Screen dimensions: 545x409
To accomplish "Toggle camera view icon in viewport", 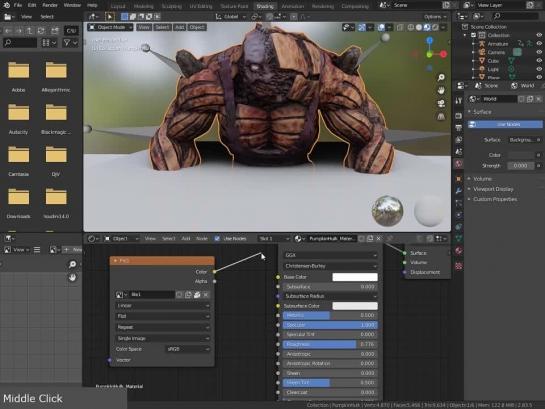I will 441,104.
